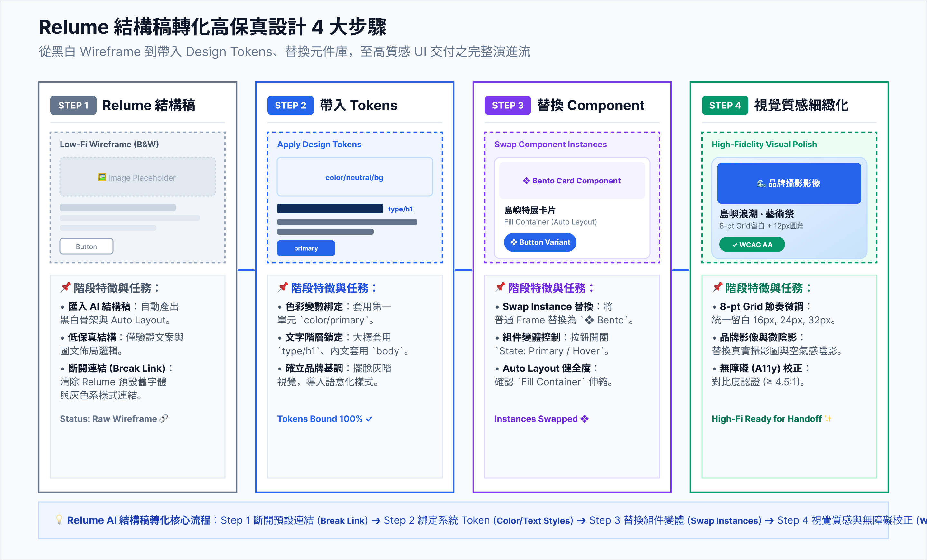Click the bullet 色彩變數綁定

(314, 306)
